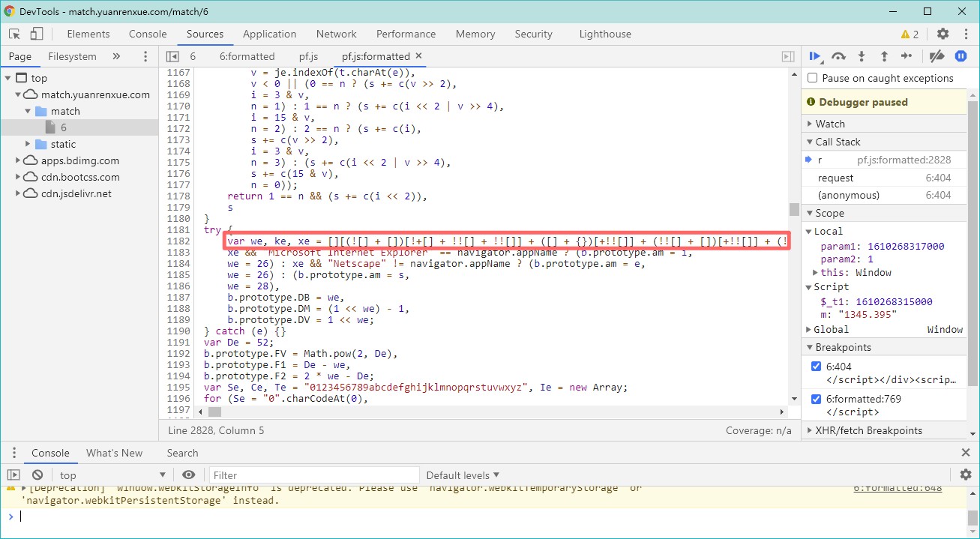This screenshot has width=980, height=539.
Task: Open the Search drawer tab
Action: pyautogui.click(x=182, y=453)
